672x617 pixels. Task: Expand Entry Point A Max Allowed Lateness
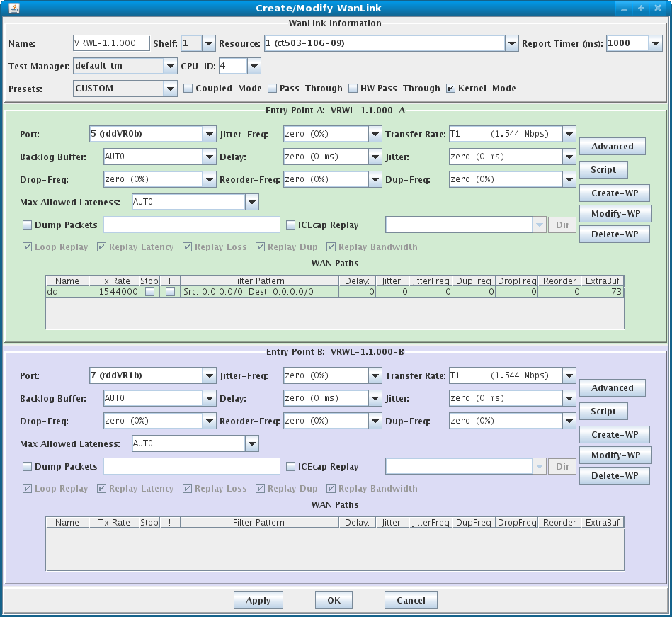pos(252,202)
